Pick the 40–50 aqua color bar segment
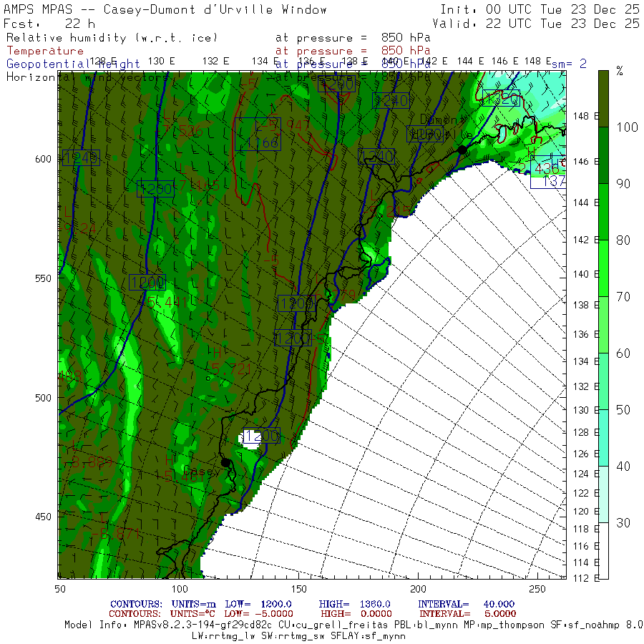Screen dimensions: 644x644 (x=603, y=438)
